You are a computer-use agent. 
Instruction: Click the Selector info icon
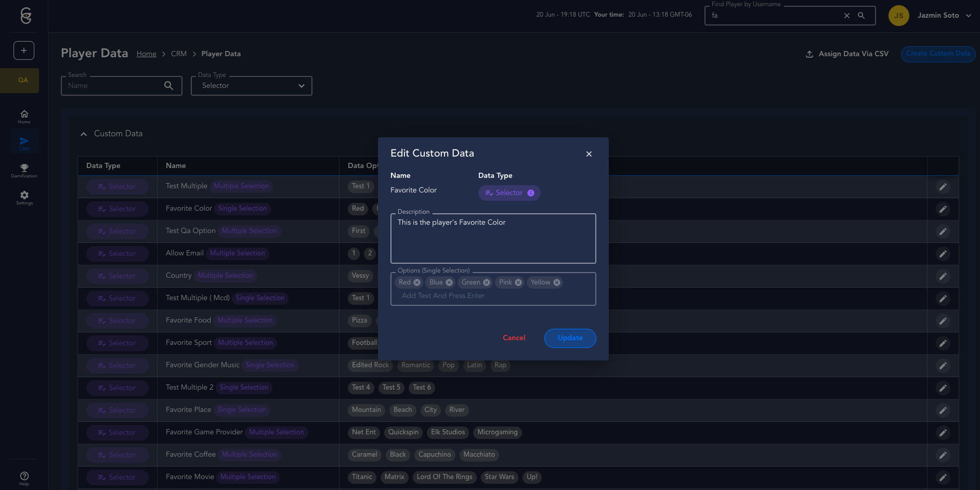[x=531, y=193]
